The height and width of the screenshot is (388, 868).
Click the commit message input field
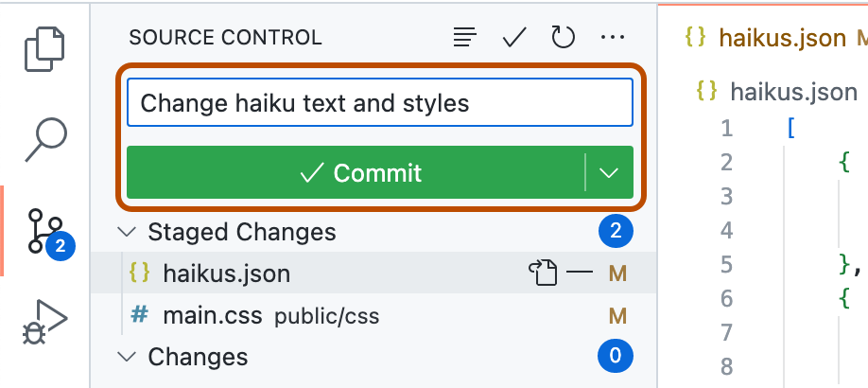click(x=378, y=102)
